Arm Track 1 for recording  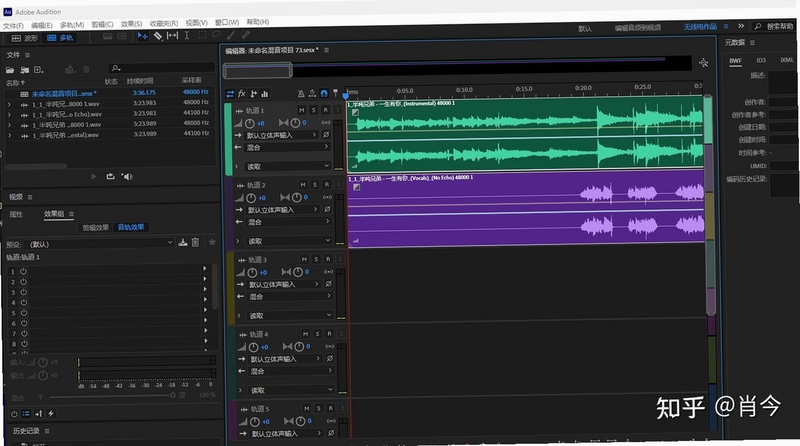(x=326, y=110)
